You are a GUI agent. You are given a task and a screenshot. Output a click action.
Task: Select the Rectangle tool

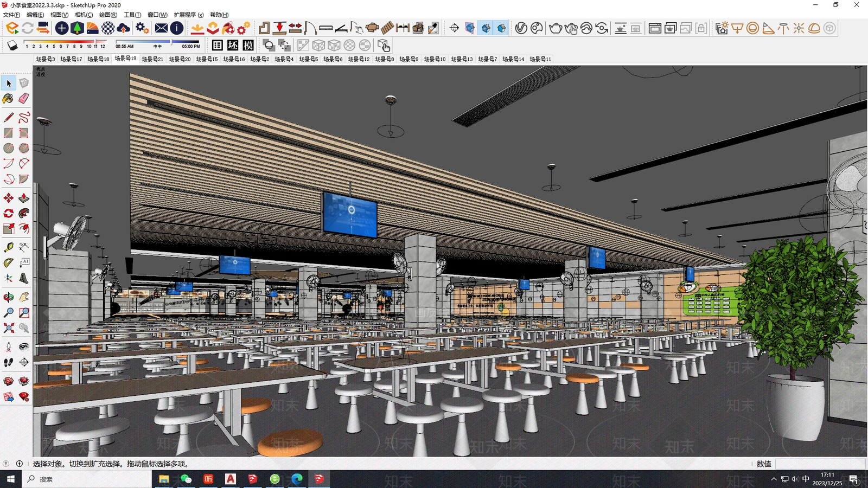click(9, 132)
